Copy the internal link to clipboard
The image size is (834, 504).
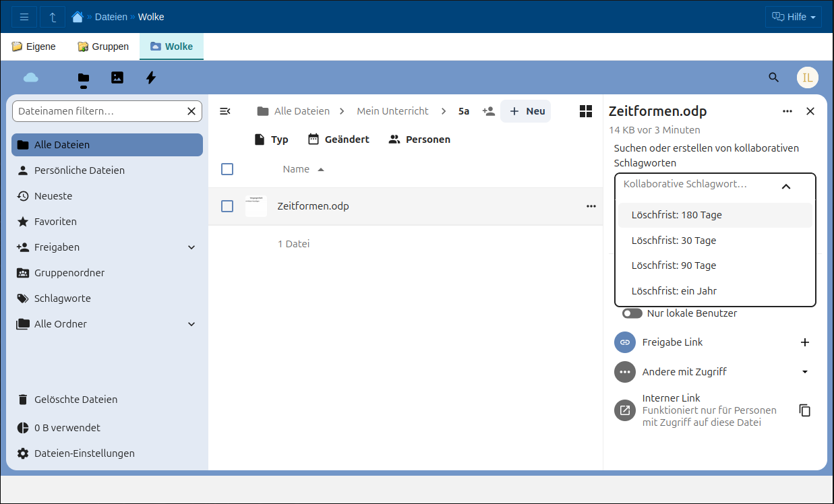tap(804, 410)
